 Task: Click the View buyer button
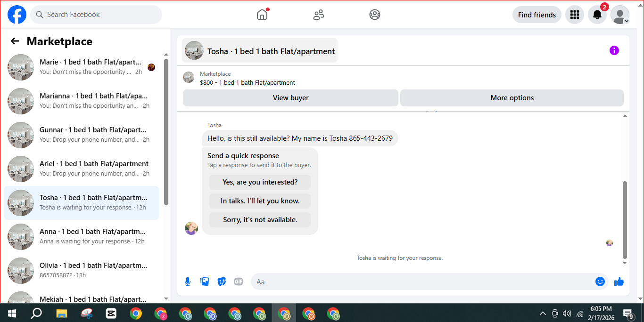pyautogui.click(x=290, y=98)
